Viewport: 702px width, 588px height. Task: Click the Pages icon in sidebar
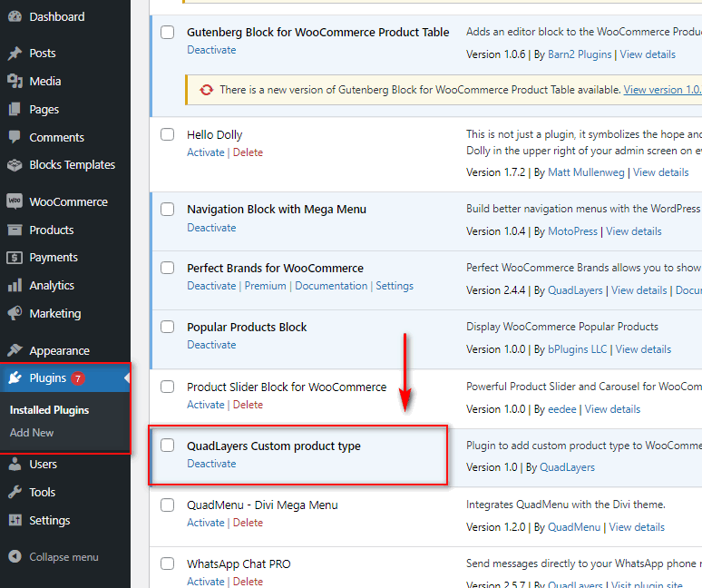coord(15,109)
